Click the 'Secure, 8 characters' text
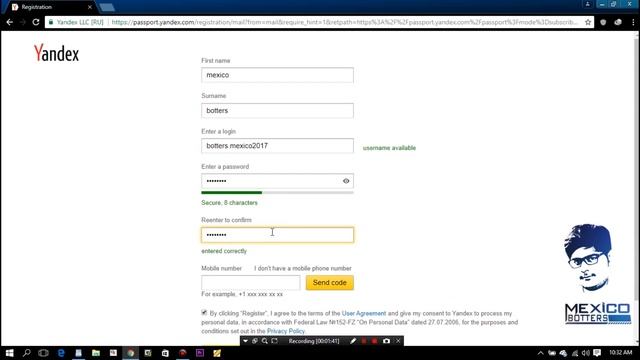Viewport: 640px width, 360px height. (229, 203)
